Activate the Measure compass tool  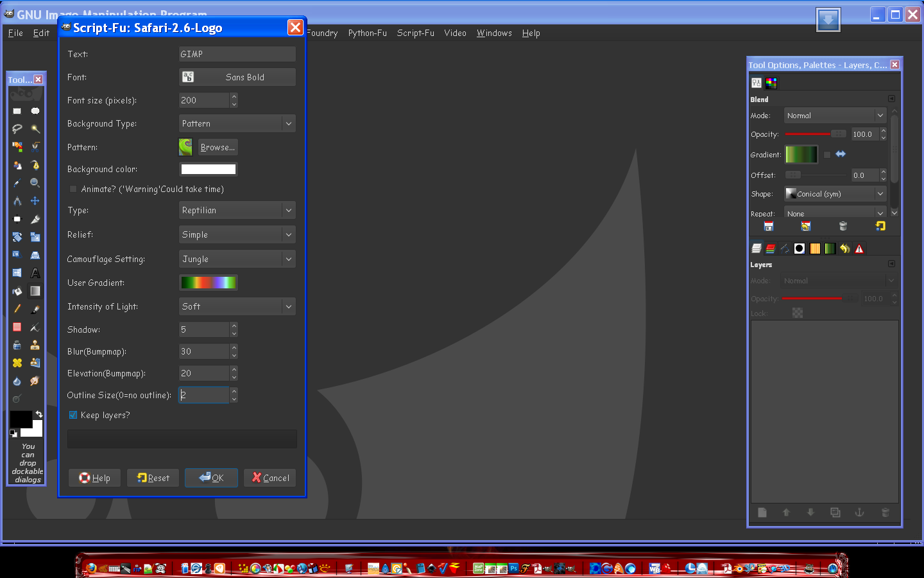tap(17, 201)
